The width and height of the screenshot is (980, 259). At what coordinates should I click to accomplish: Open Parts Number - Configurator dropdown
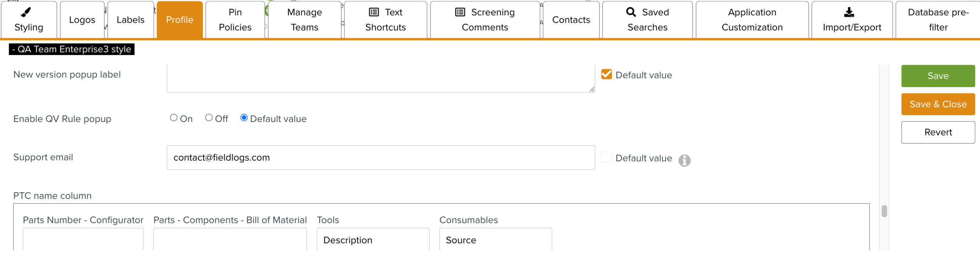coord(83,240)
